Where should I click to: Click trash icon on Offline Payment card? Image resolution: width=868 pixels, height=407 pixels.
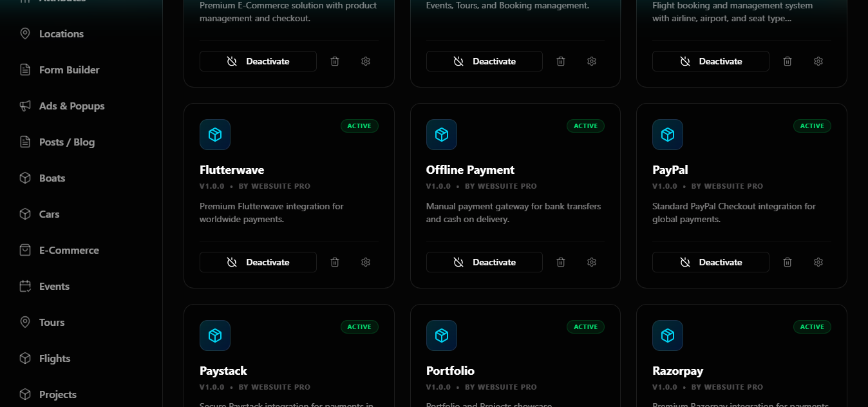tap(561, 262)
